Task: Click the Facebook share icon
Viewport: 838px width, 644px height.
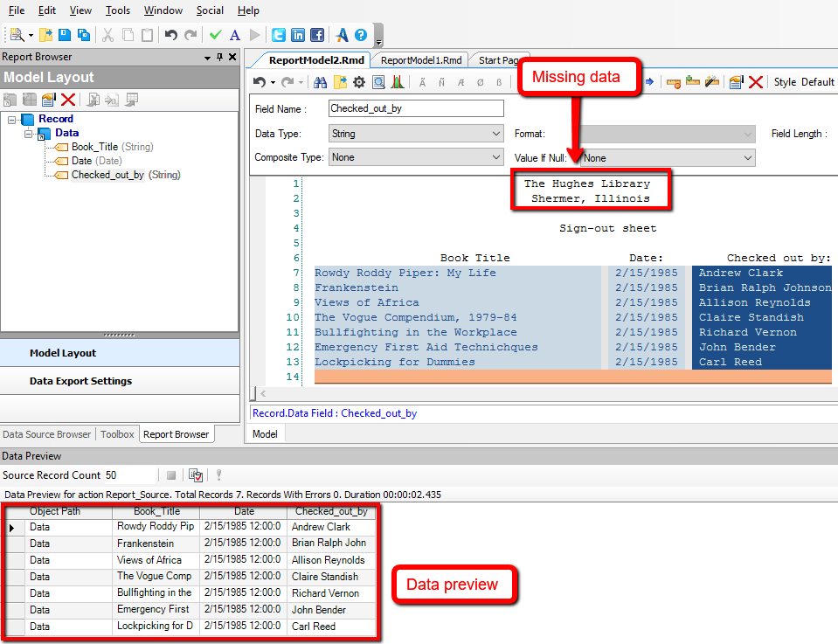Action: (316, 35)
